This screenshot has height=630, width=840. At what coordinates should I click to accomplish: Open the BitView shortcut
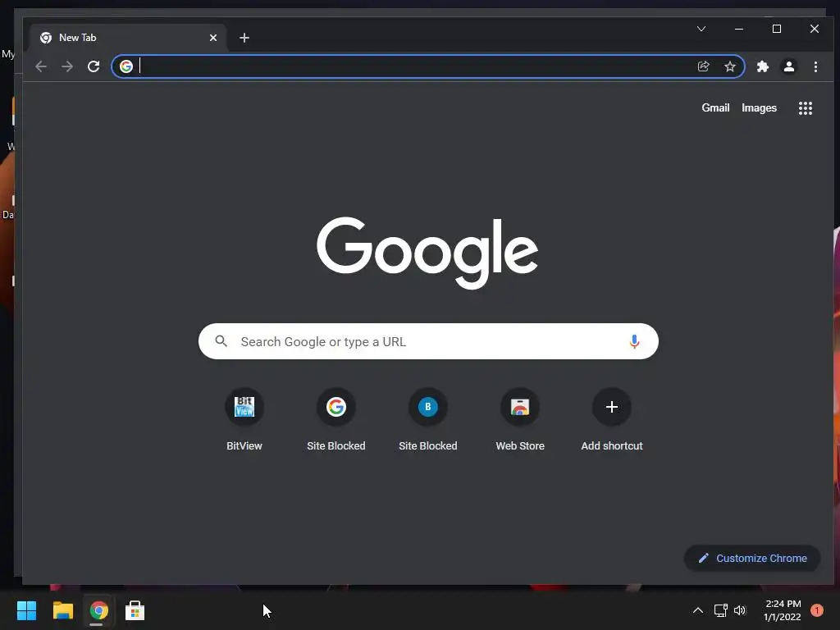click(x=244, y=420)
